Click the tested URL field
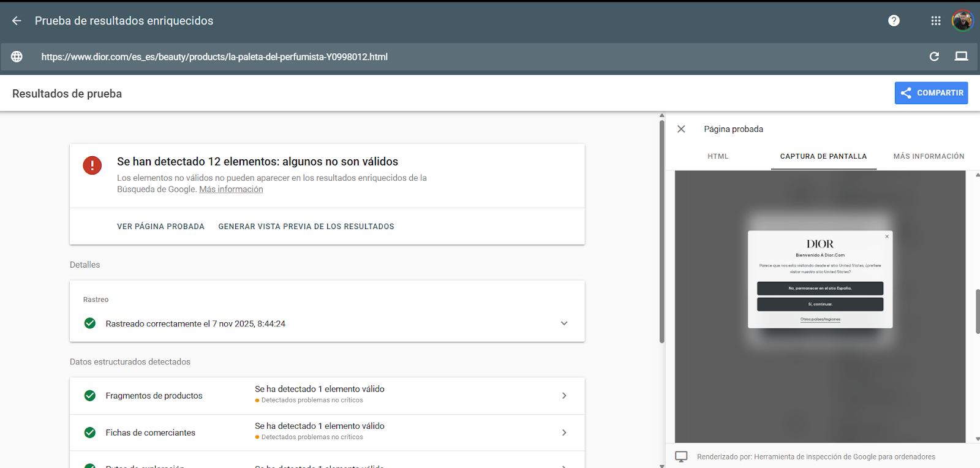 click(214, 57)
